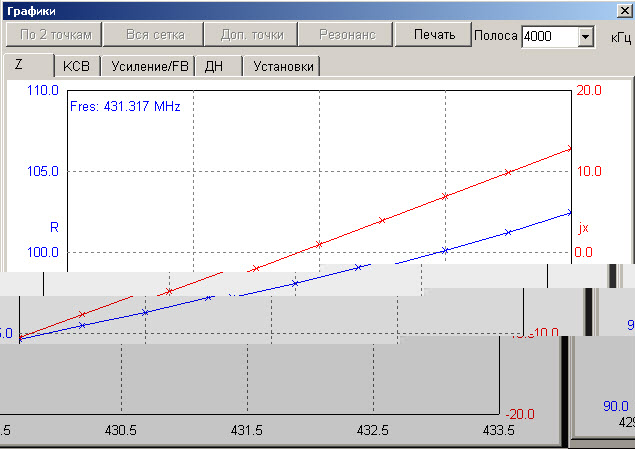Click the 'Fres: 431.317 MHz' label

[x=126, y=105]
